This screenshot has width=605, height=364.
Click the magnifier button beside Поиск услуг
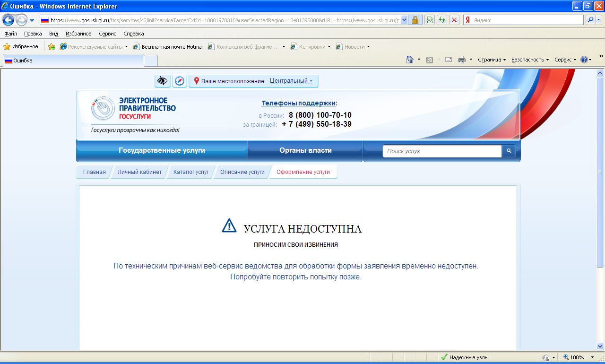coord(509,151)
